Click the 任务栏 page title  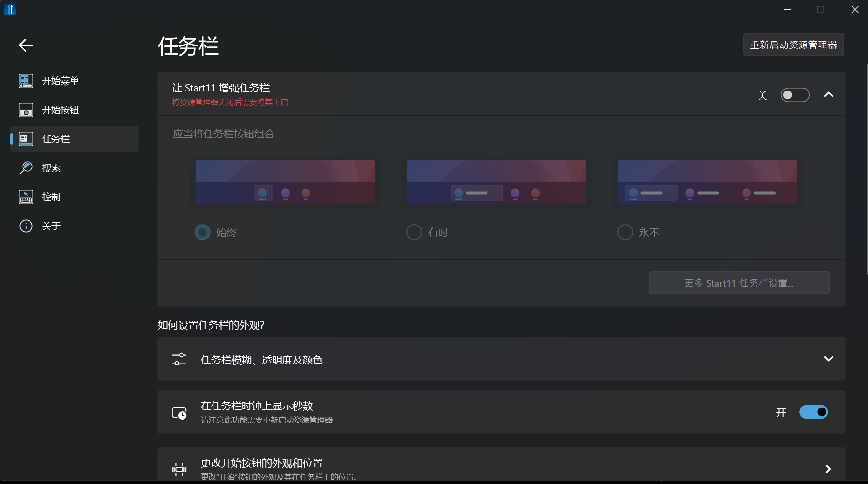point(188,46)
